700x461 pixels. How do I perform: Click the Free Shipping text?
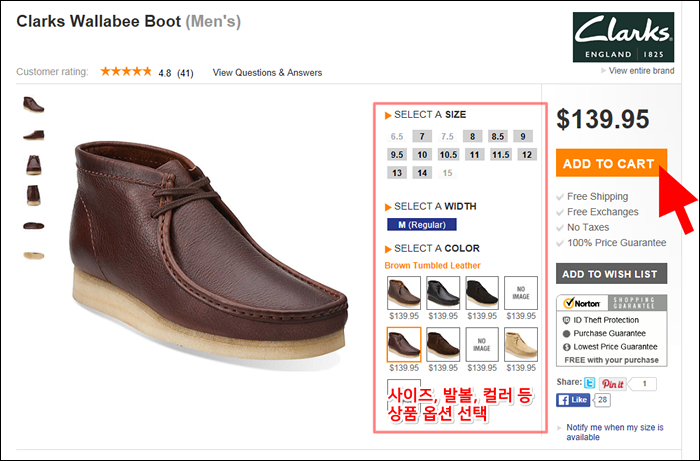(x=597, y=196)
